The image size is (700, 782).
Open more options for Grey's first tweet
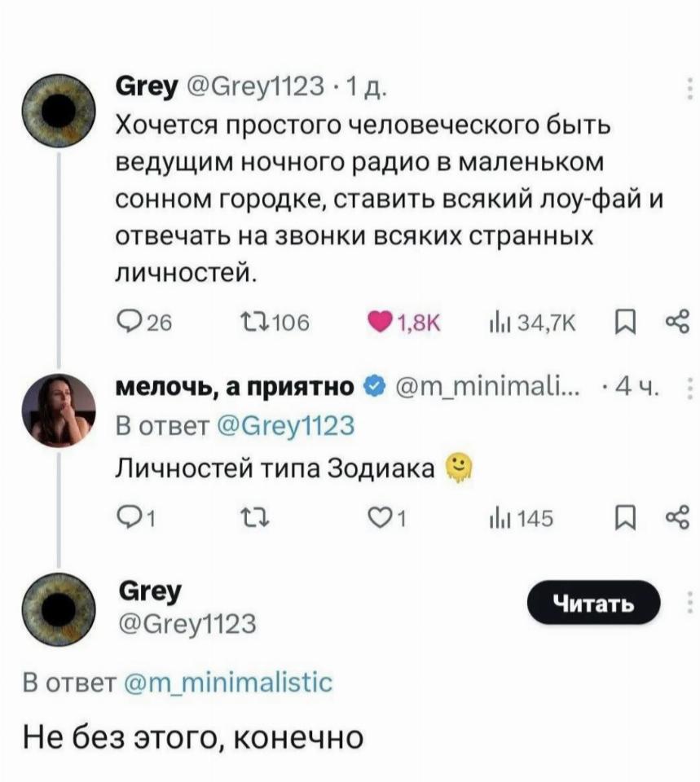[690, 86]
